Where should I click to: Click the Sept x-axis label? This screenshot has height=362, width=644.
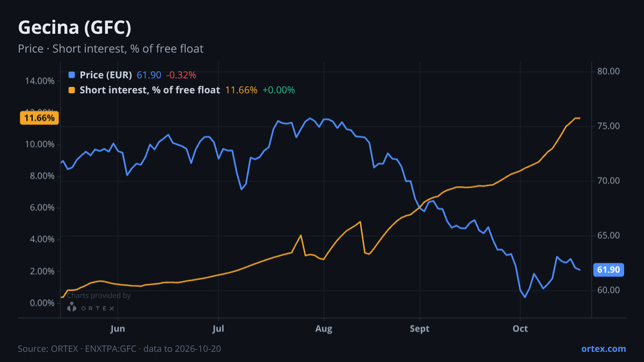420,329
